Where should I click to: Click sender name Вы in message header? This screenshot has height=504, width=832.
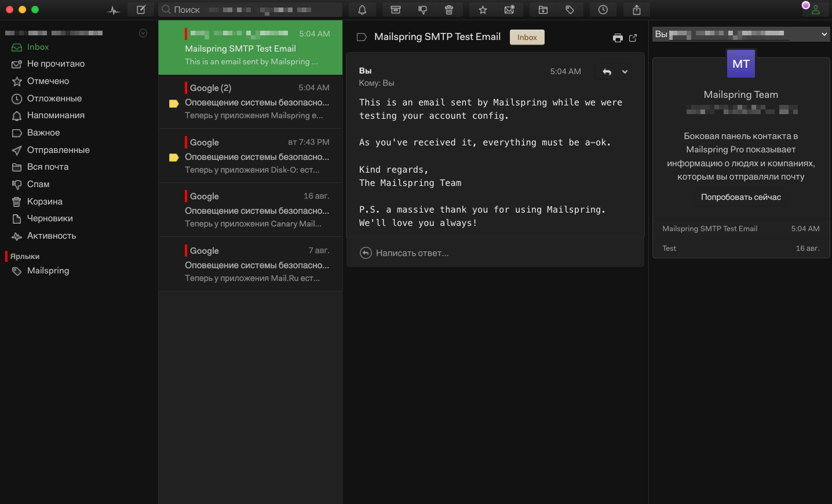coord(365,71)
